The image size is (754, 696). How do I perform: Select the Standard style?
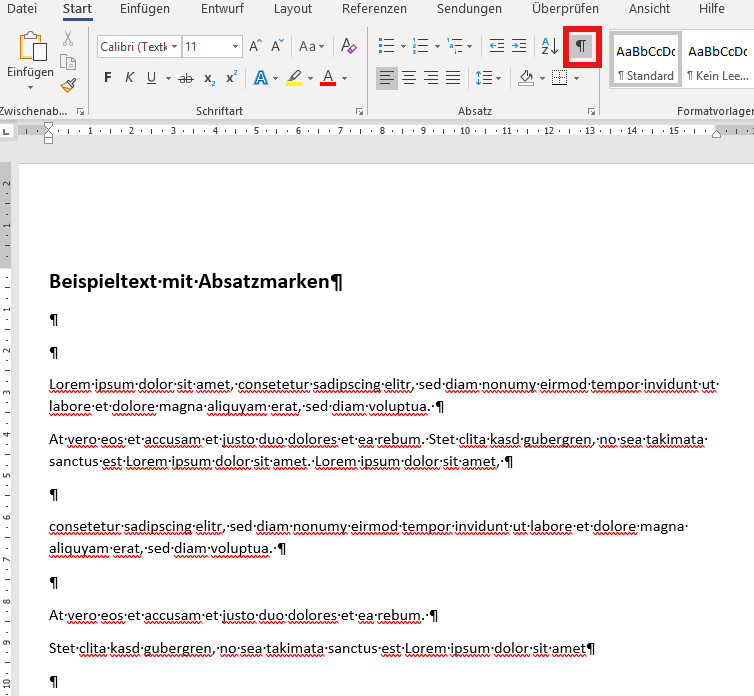645,62
